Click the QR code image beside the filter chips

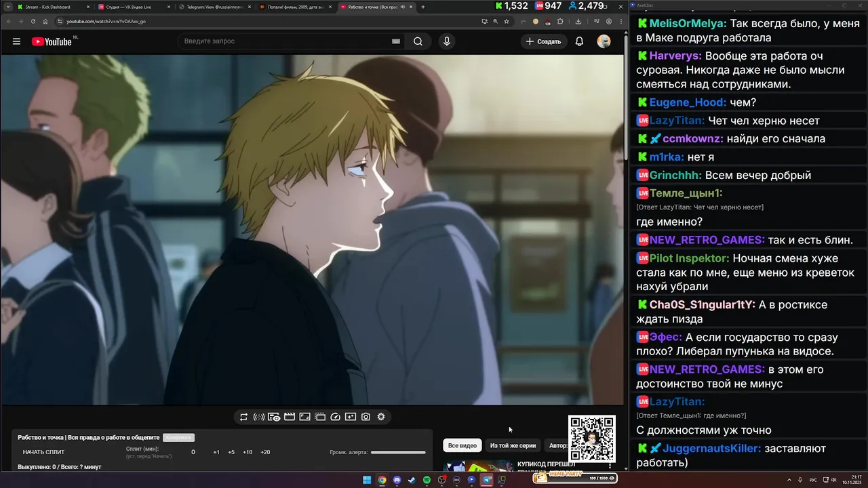pyautogui.click(x=592, y=439)
